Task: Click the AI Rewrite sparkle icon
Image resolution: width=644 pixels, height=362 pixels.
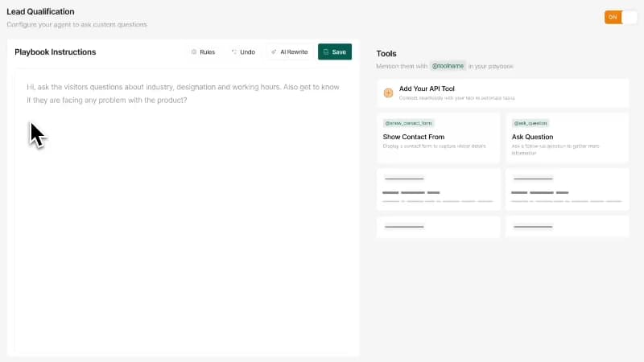Action: [x=274, y=52]
